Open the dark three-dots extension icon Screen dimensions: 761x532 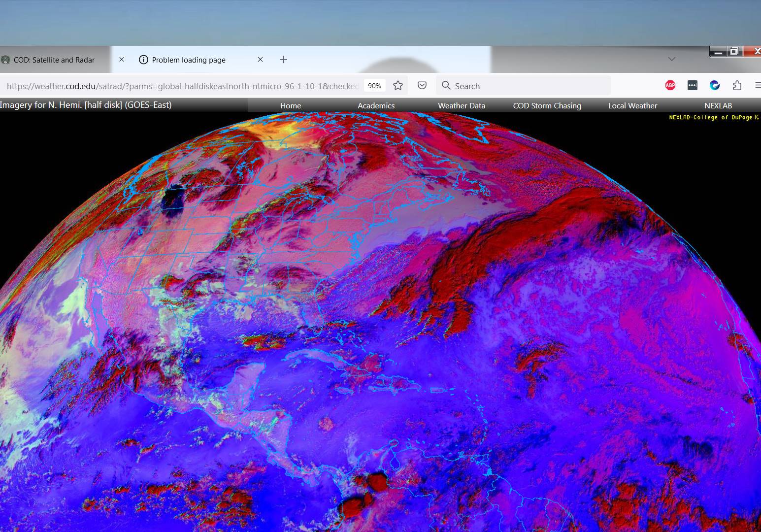(692, 86)
